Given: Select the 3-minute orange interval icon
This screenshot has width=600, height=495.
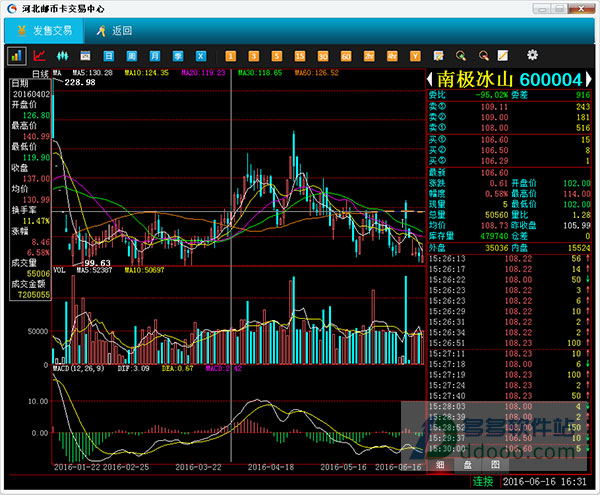Looking at the screenshot, I should 253,56.
